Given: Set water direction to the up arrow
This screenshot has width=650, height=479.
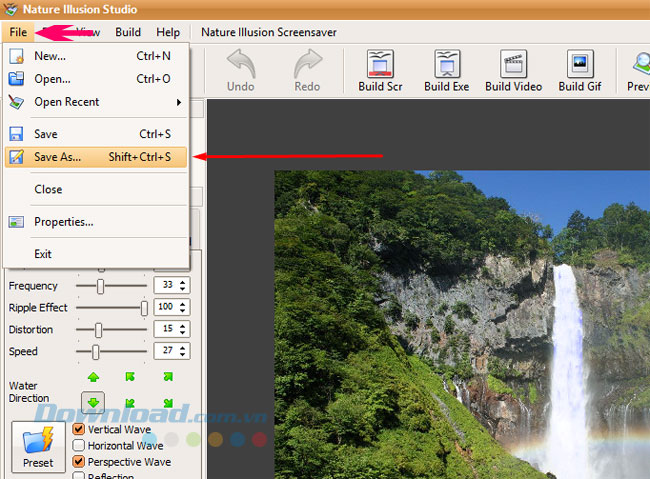Looking at the screenshot, I should point(94,377).
